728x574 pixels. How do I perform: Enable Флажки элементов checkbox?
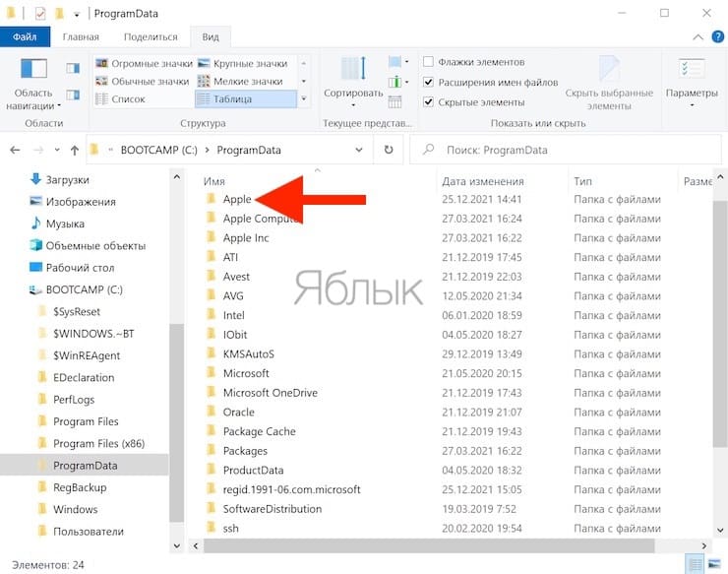click(429, 62)
